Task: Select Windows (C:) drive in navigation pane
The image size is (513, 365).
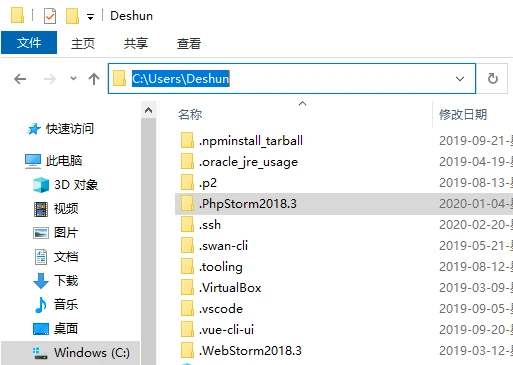Action: click(x=92, y=353)
